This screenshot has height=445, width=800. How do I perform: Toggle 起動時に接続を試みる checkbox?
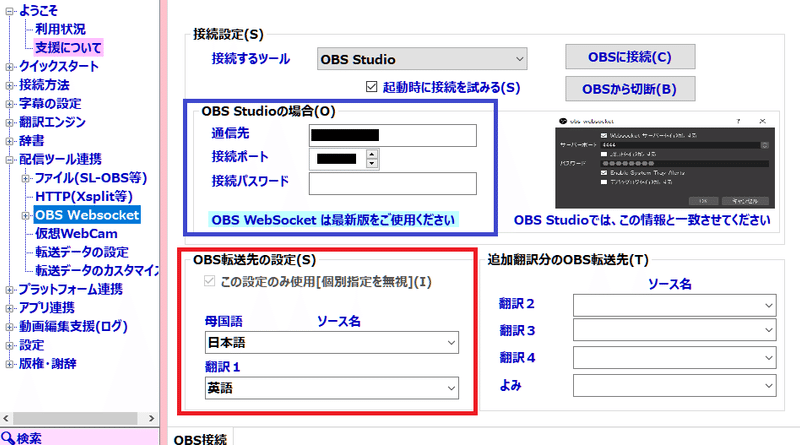coord(371,87)
